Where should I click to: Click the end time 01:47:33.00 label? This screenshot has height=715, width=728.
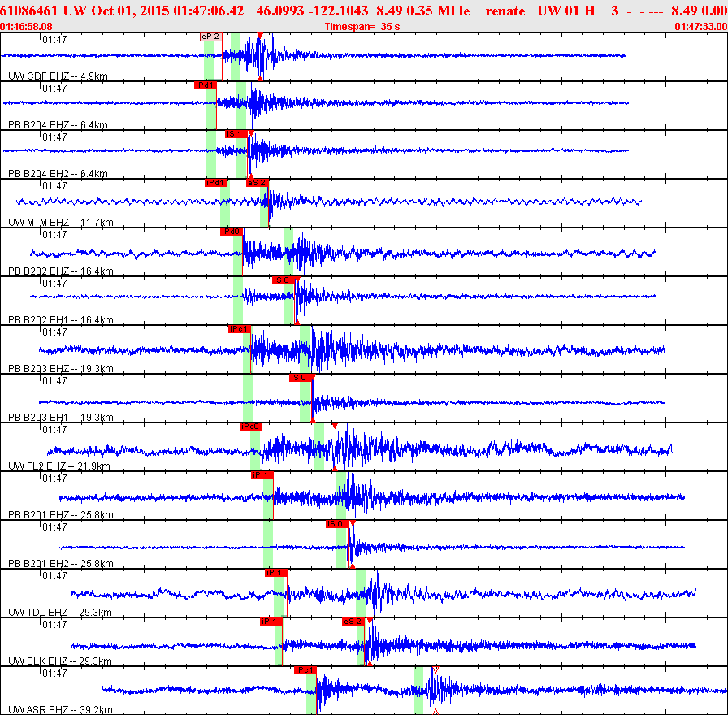tap(701, 27)
